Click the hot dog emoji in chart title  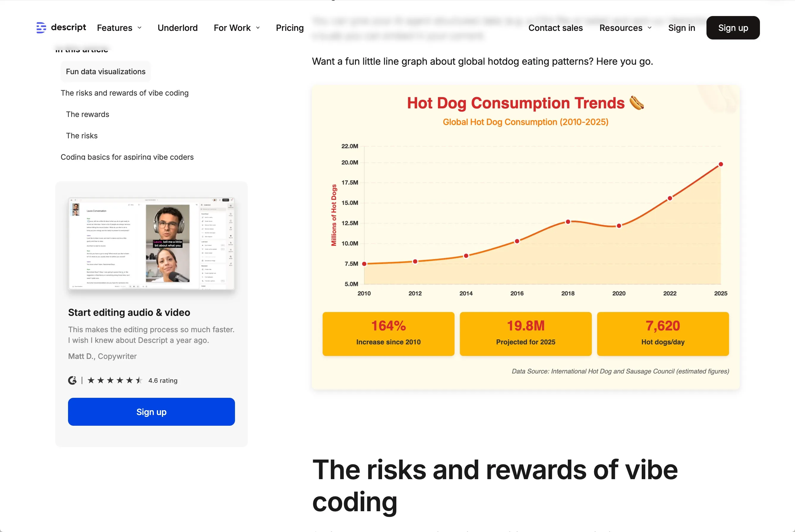636,103
